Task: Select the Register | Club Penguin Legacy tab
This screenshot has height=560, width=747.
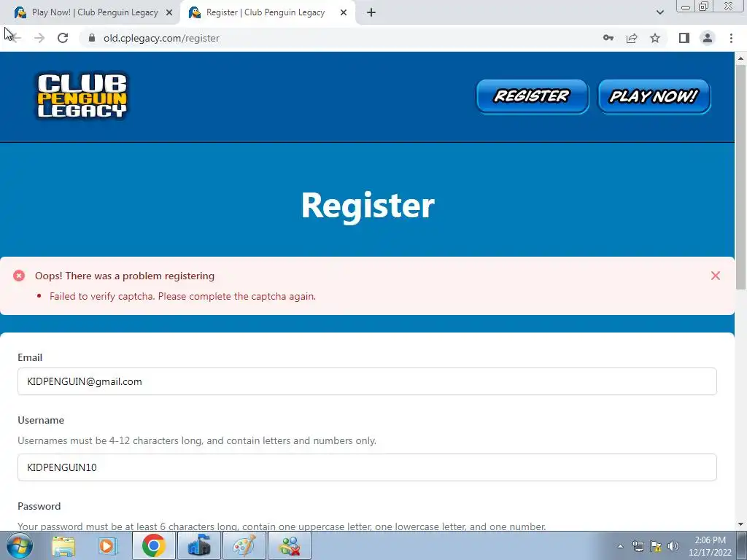Action: 268,12
